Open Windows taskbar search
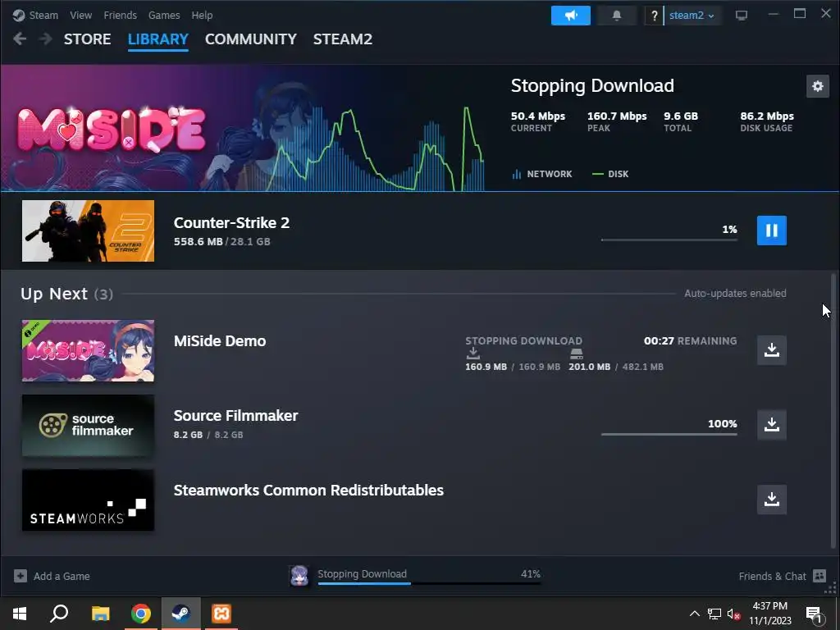Viewport: 840px width, 630px height. tap(59, 614)
